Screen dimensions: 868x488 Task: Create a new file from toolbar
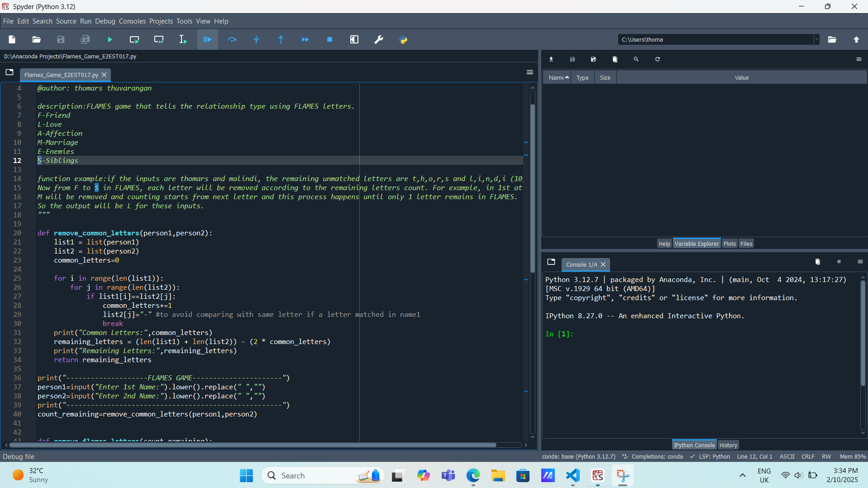(x=12, y=40)
